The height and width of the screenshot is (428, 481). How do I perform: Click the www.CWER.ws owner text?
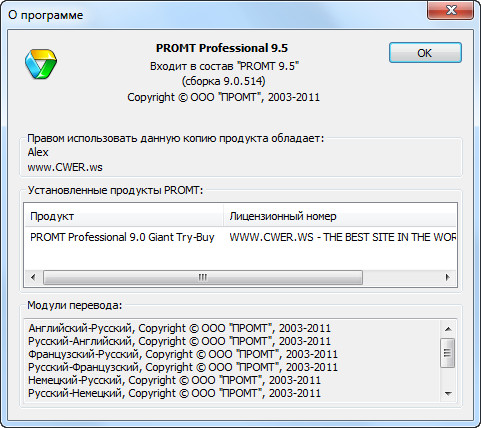click(x=65, y=167)
